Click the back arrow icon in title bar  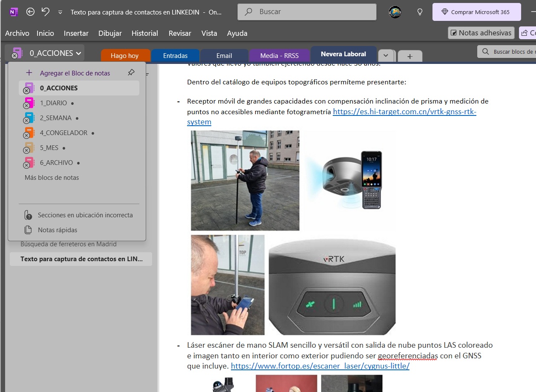pyautogui.click(x=30, y=12)
